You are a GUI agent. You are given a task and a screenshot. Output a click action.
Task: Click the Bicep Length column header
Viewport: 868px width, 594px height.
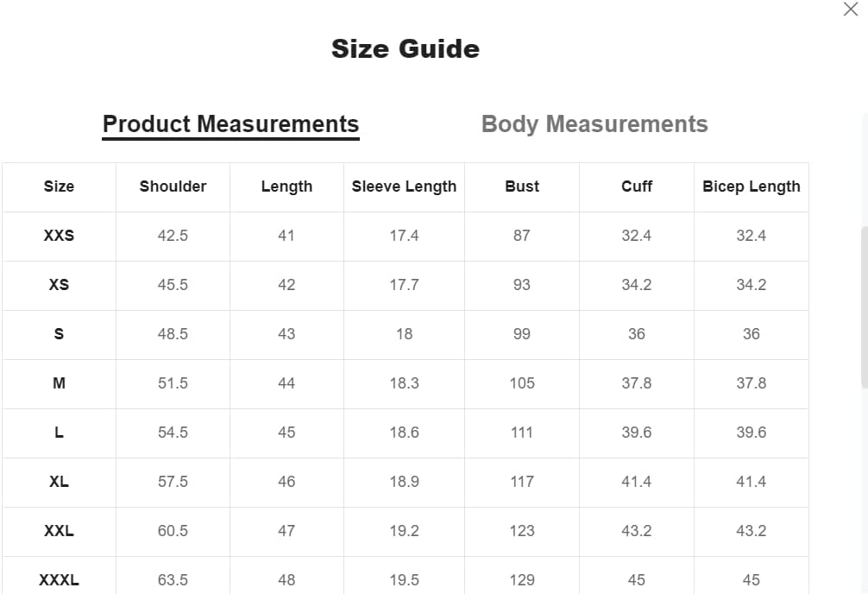(751, 186)
